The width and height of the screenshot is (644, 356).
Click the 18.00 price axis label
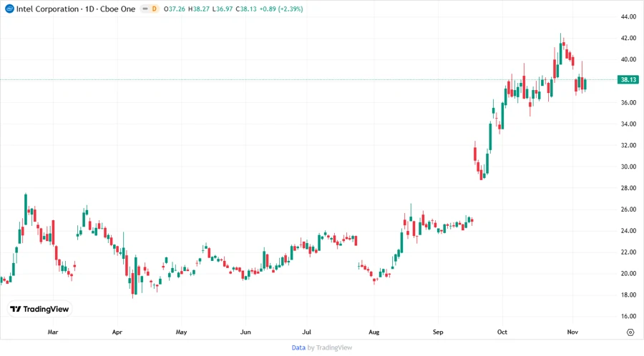click(628, 295)
